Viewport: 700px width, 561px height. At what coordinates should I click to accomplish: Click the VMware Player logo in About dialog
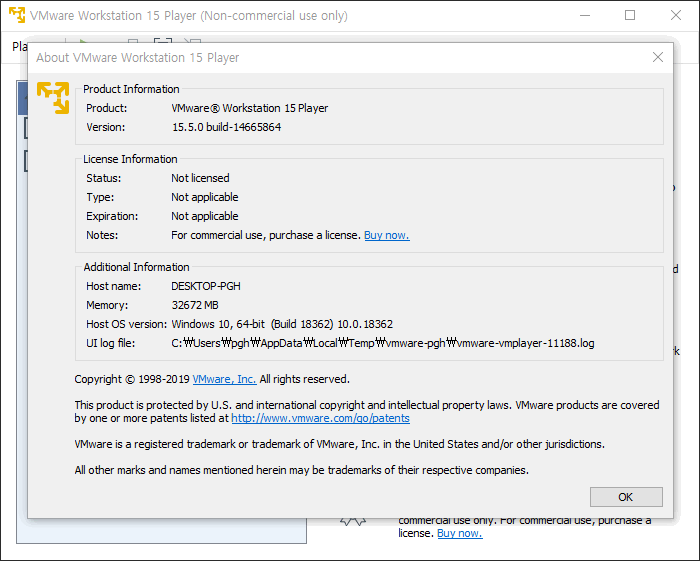(x=53, y=98)
